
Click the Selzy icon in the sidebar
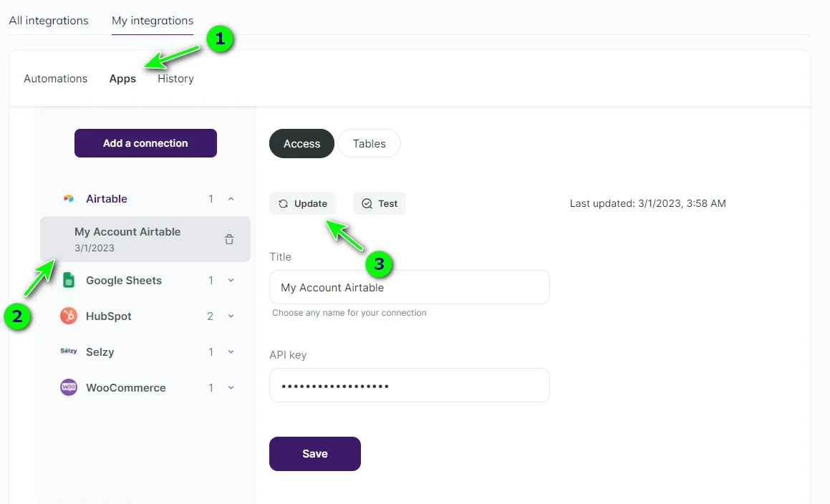[68, 352]
